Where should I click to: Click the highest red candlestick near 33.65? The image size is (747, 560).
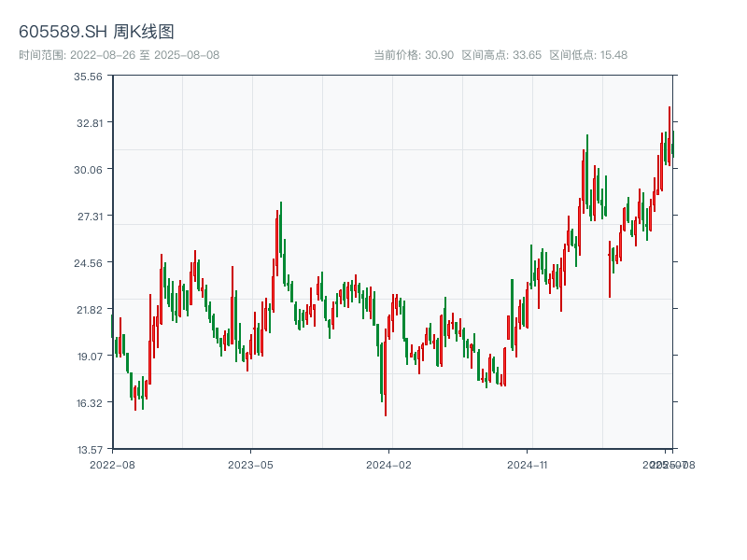coord(669,136)
